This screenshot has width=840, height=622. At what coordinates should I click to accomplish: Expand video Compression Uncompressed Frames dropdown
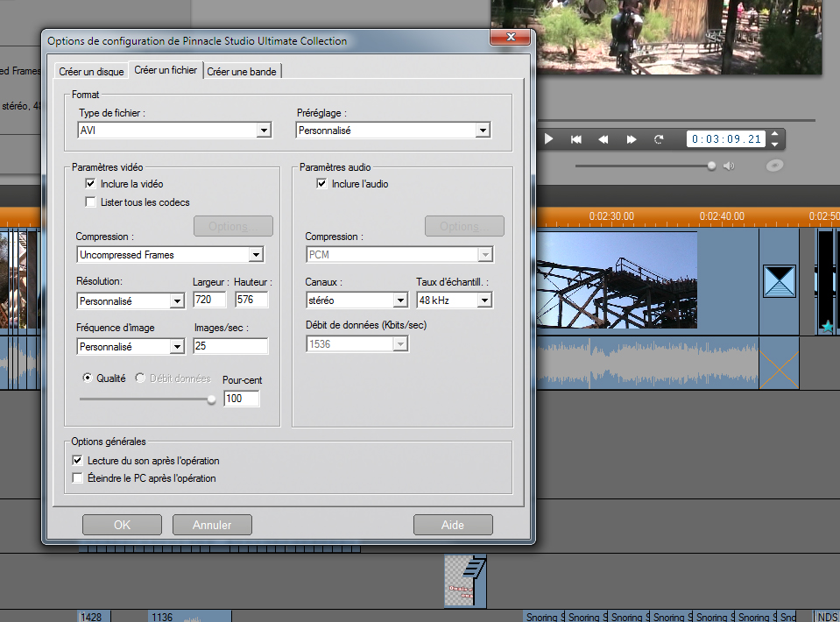pyautogui.click(x=256, y=254)
